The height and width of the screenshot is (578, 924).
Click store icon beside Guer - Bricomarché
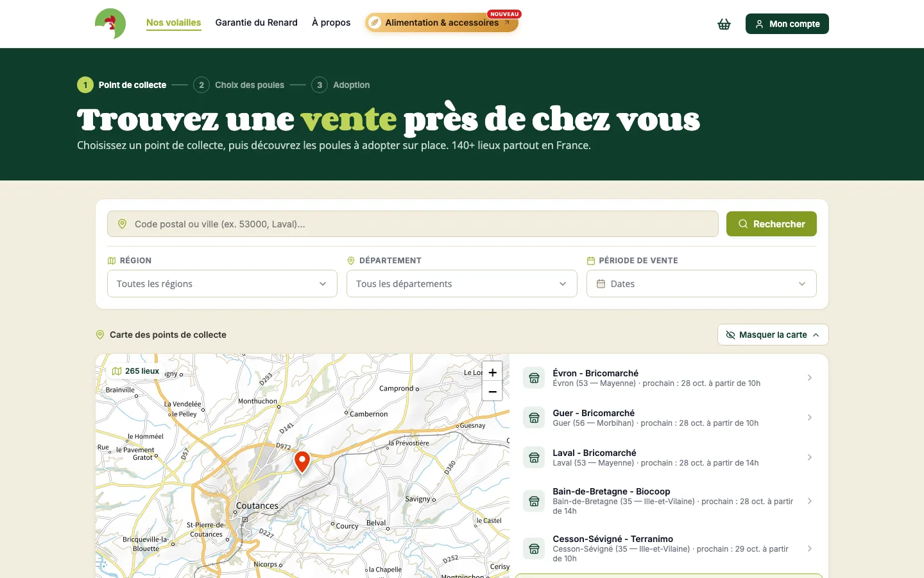[x=534, y=418]
